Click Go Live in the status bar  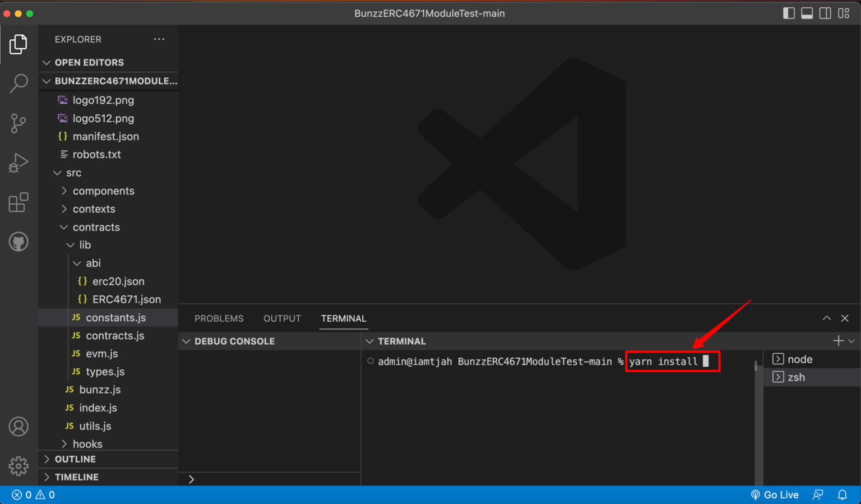coord(775,494)
